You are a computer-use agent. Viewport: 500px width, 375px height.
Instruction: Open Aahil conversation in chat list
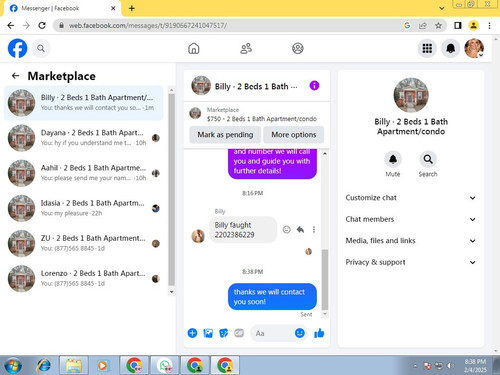(84, 173)
